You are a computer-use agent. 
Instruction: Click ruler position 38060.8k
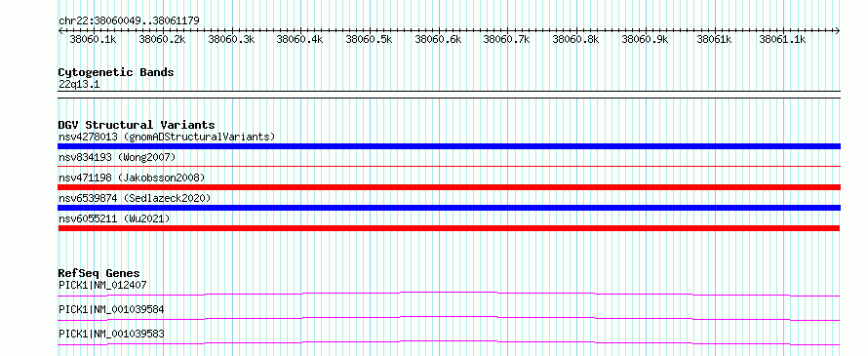click(575, 39)
